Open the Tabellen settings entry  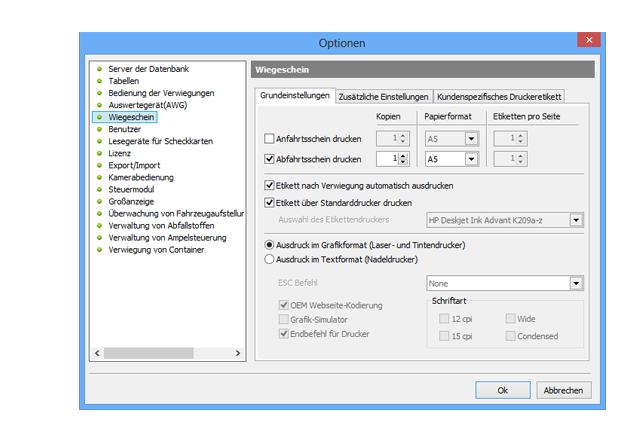click(124, 81)
